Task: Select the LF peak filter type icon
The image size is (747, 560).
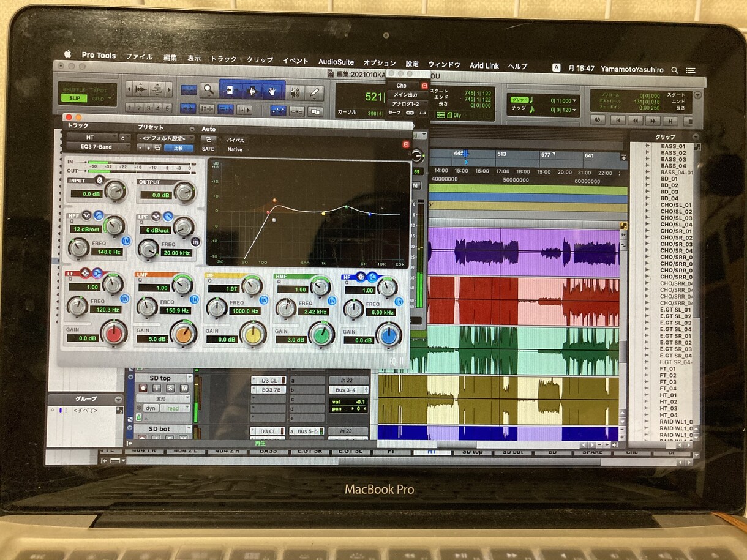Action: point(85,274)
